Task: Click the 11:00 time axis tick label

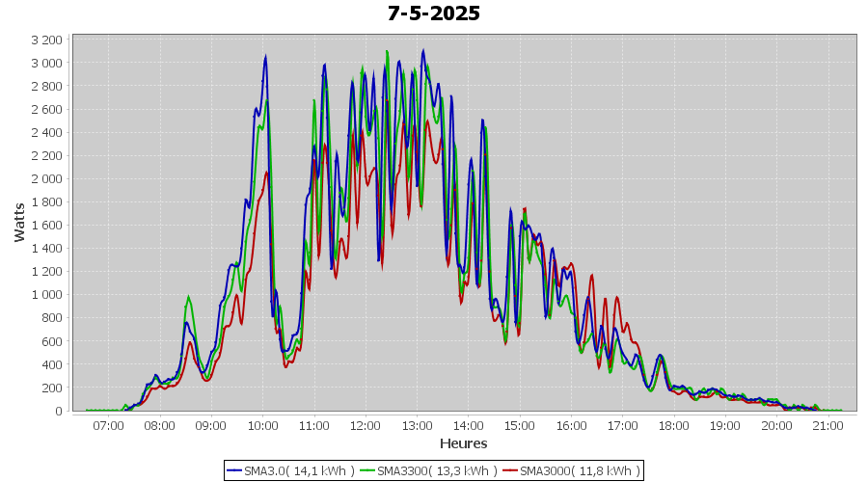Action: tap(313, 425)
